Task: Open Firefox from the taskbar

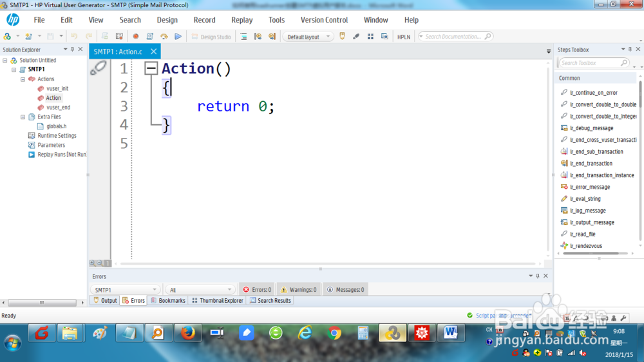Action: [188, 333]
